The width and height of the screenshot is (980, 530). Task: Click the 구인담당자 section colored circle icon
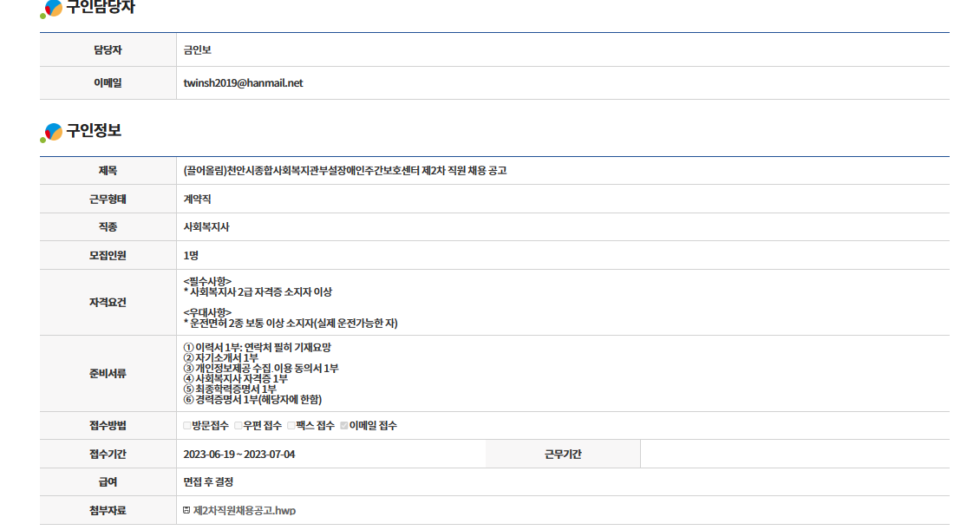tap(52, 9)
